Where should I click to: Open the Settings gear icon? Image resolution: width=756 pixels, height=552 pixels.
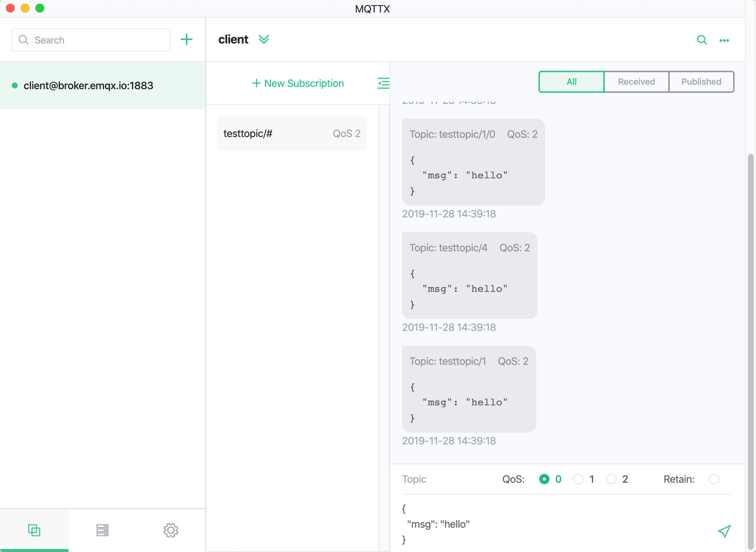pos(170,530)
